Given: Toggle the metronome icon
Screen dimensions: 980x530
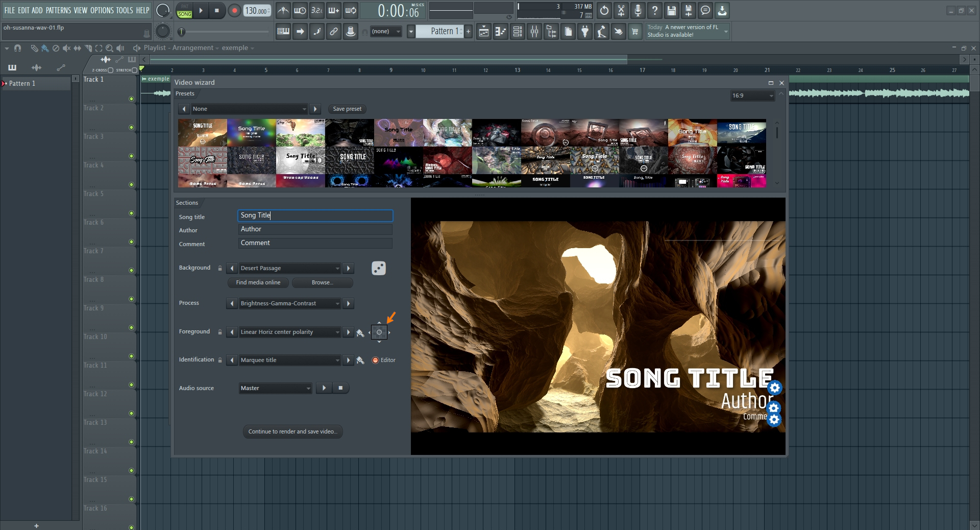Looking at the screenshot, I should 283,10.
